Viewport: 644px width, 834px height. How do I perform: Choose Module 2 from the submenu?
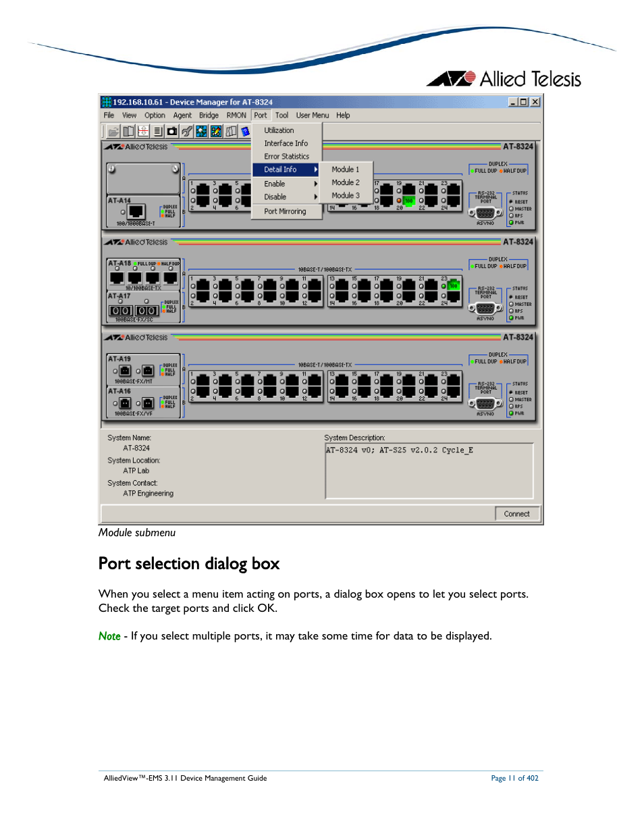pyautogui.click(x=346, y=182)
